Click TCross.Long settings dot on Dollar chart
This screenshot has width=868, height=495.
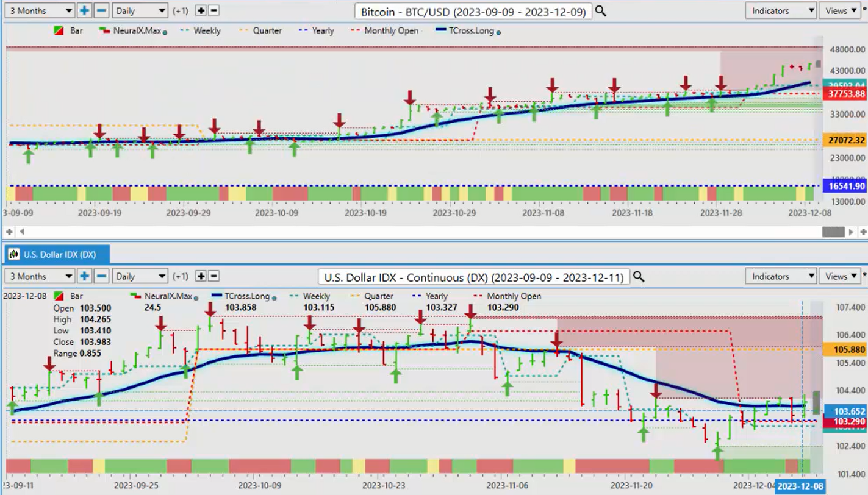273,297
